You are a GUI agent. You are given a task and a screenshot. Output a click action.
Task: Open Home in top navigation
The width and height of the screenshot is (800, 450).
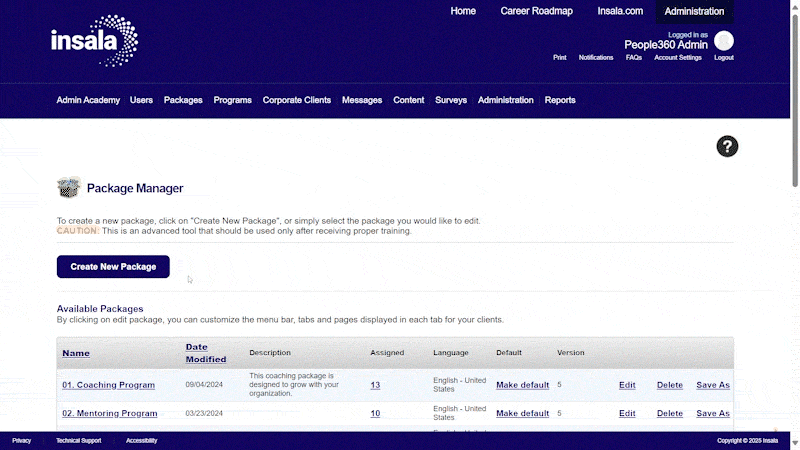(463, 11)
